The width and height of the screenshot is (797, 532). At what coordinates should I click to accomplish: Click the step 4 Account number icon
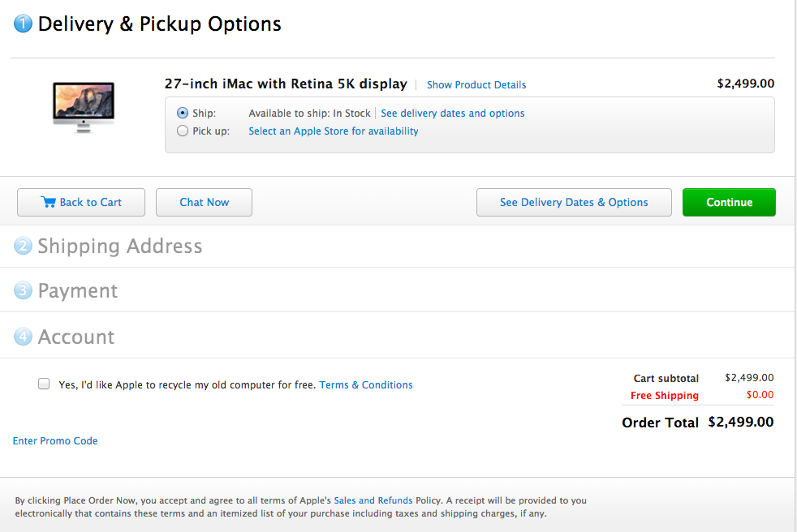pos(23,337)
